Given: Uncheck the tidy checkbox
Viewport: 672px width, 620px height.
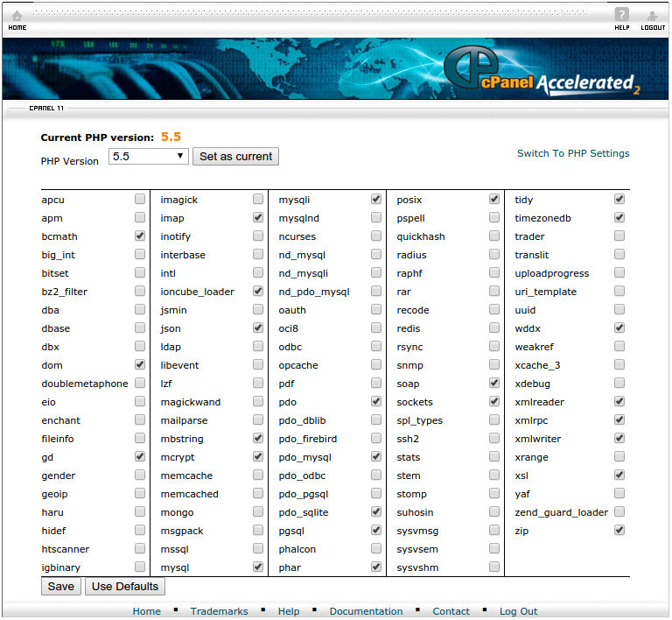Looking at the screenshot, I should pos(619,199).
